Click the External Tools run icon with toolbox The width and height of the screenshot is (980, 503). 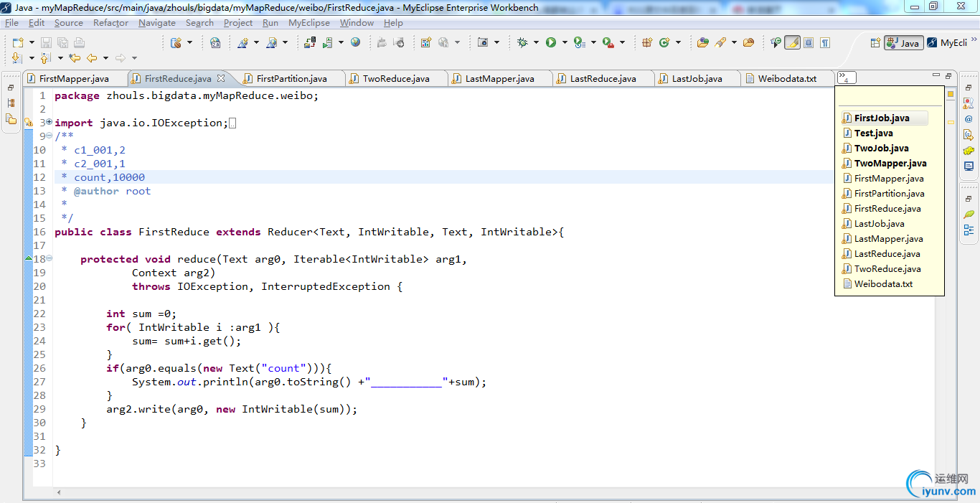coord(608,42)
